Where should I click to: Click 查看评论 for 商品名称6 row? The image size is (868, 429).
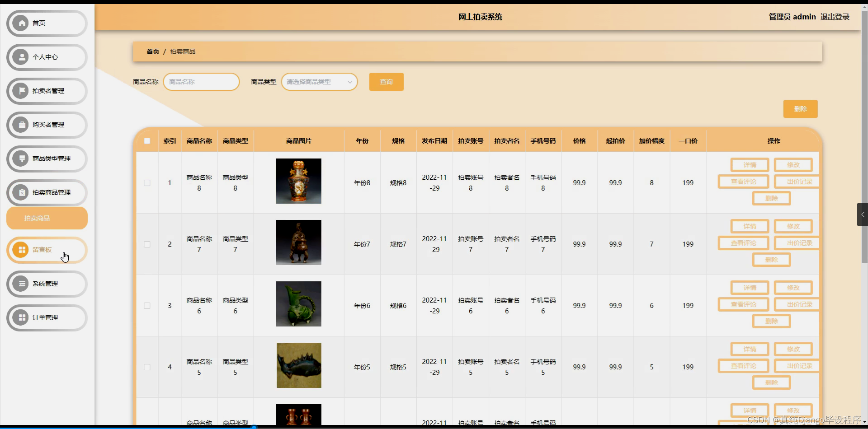pos(743,304)
